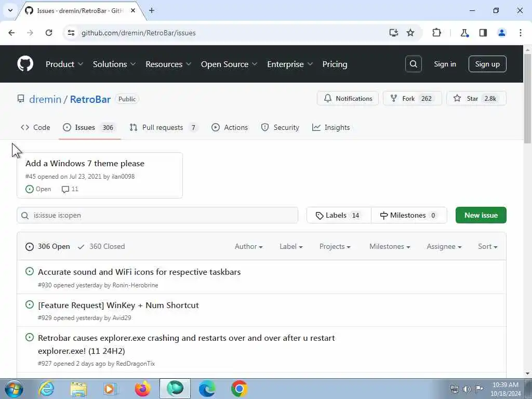This screenshot has height=399, width=532.
Task: Click the browser forward arrow
Action: pos(30,33)
